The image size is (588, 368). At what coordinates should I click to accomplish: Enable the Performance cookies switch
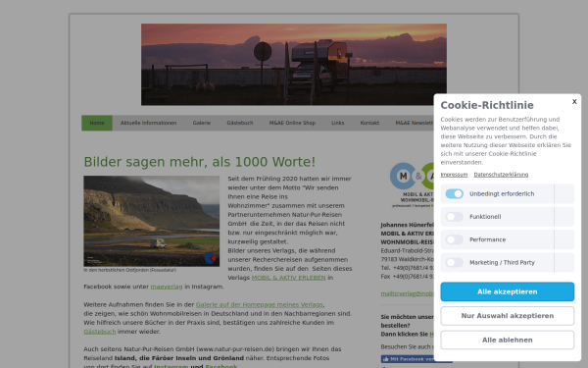click(x=454, y=239)
